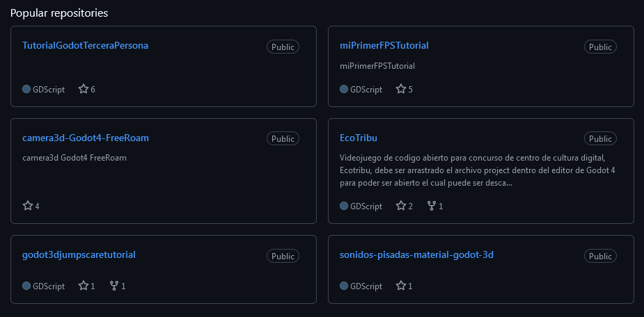Screen dimensions: 644x317
Task: Click godot3djumpscaretutorial fork icon
Action: 114,286
